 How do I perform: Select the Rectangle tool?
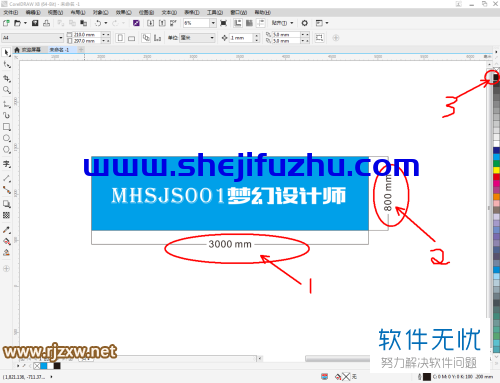pyautogui.click(x=6, y=127)
